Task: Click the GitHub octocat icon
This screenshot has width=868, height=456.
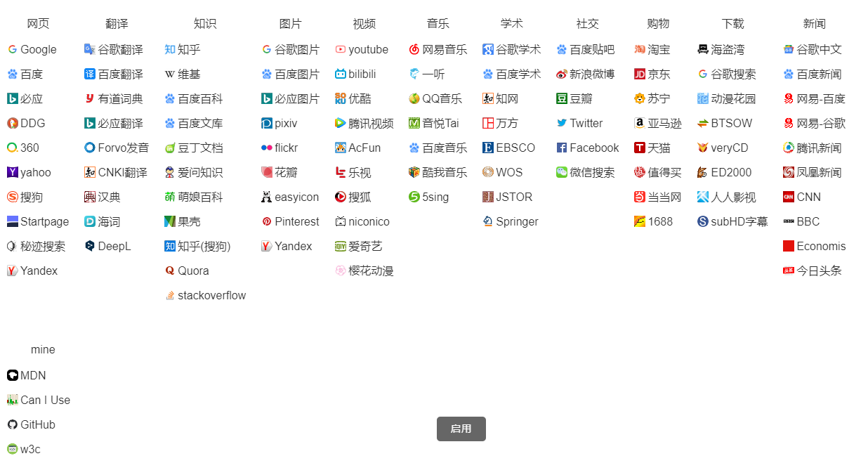Action: [12, 425]
